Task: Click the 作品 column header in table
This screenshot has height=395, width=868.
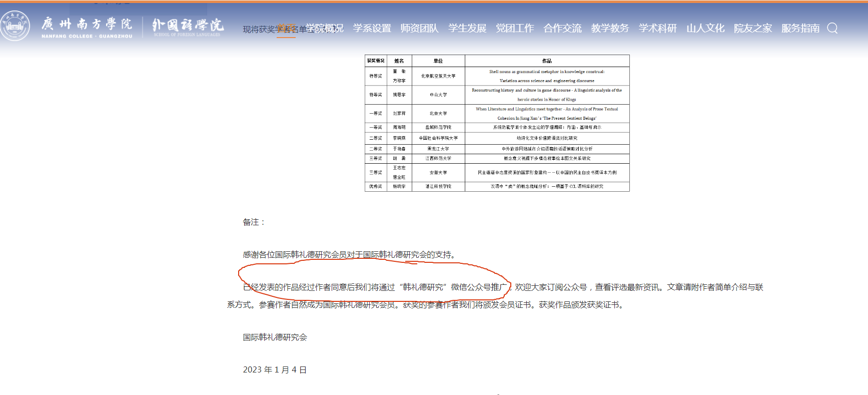Action: click(x=547, y=61)
